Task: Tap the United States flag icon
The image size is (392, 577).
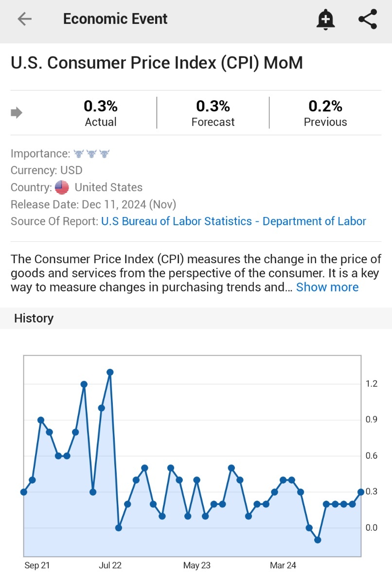Action: (62, 187)
